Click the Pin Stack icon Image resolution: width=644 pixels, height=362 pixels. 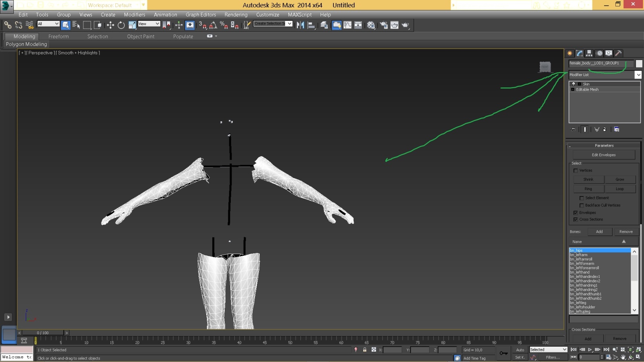click(x=574, y=129)
